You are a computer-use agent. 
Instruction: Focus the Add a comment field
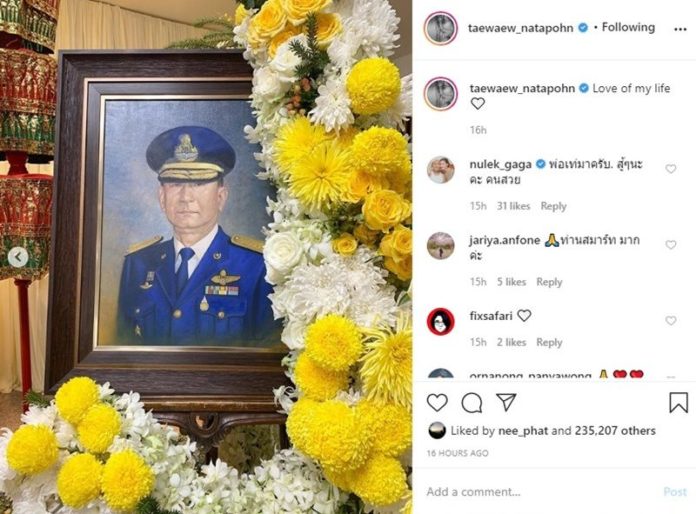coord(542,492)
